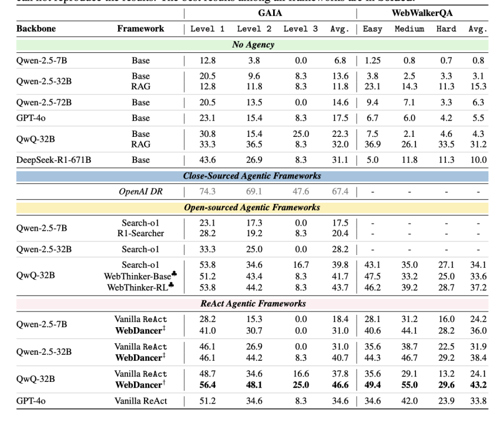The width and height of the screenshot is (504, 423).
Task: Select R1-Searcher's Level 2 value 19.2
Action: 254,233
